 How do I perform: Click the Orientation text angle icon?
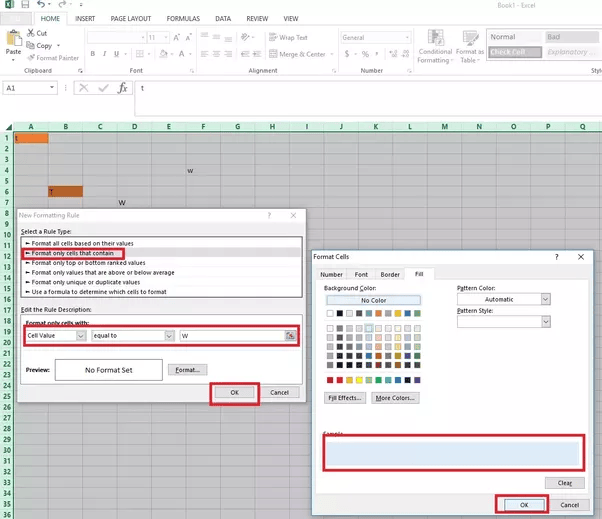[x=245, y=37]
